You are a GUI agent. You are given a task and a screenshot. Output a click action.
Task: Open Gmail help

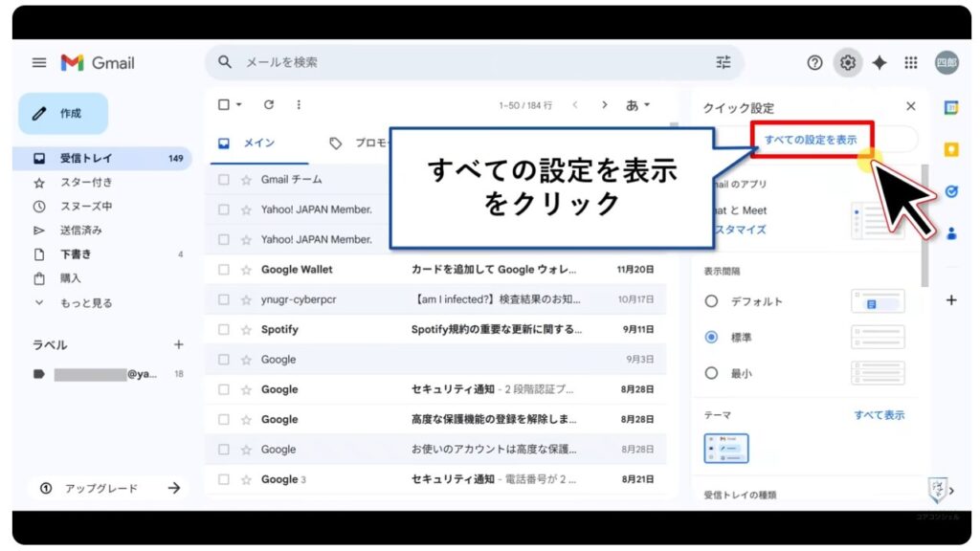[x=813, y=62]
